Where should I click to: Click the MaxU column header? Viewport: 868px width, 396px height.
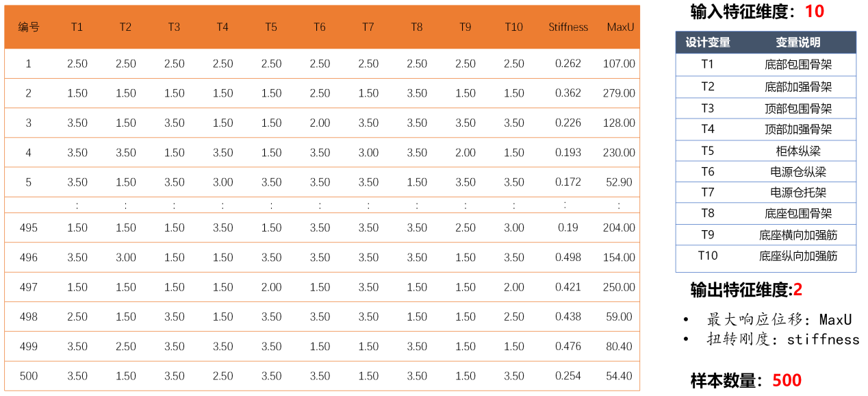(619, 27)
